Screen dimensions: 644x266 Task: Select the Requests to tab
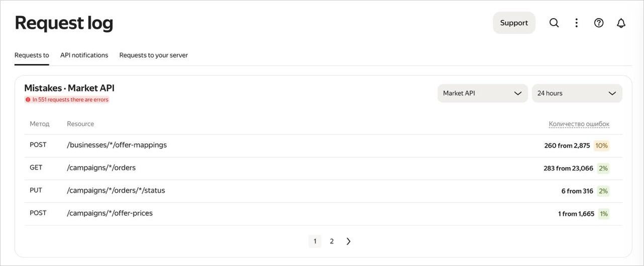[32, 55]
